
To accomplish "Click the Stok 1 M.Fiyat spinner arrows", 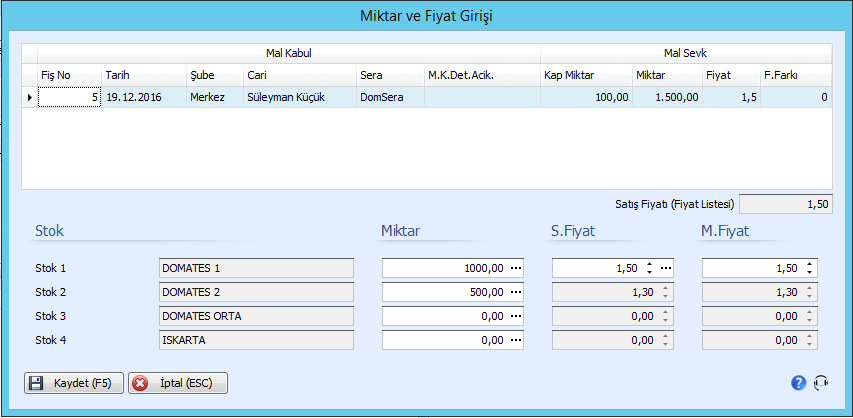I will (x=809, y=268).
